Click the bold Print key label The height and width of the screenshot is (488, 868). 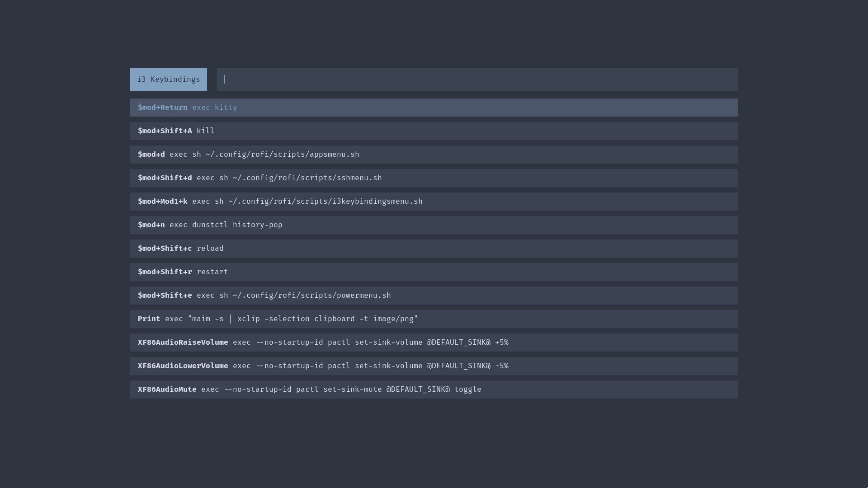(x=149, y=319)
